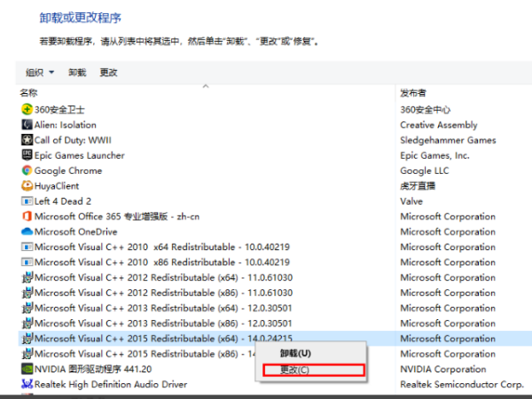Click Microsoft Corporation in the OneDrive row
The height and width of the screenshot is (399, 532).
[x=448, y=231]
